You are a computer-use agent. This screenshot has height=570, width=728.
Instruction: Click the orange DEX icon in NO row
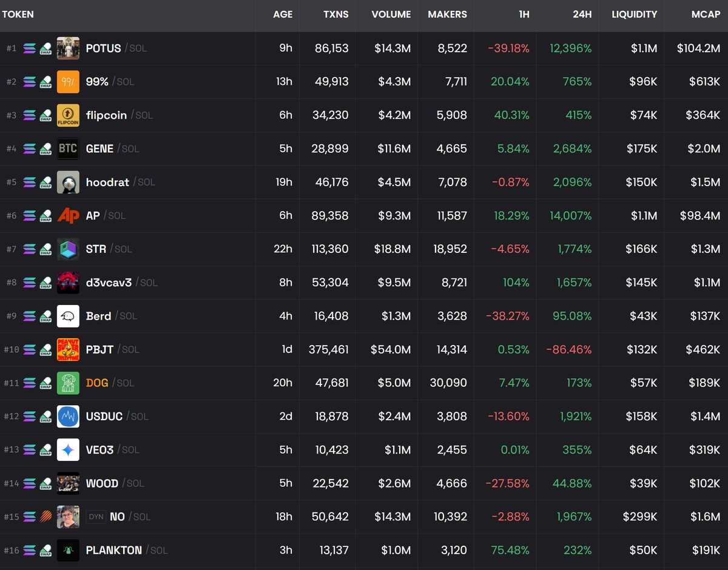(45, 517)
